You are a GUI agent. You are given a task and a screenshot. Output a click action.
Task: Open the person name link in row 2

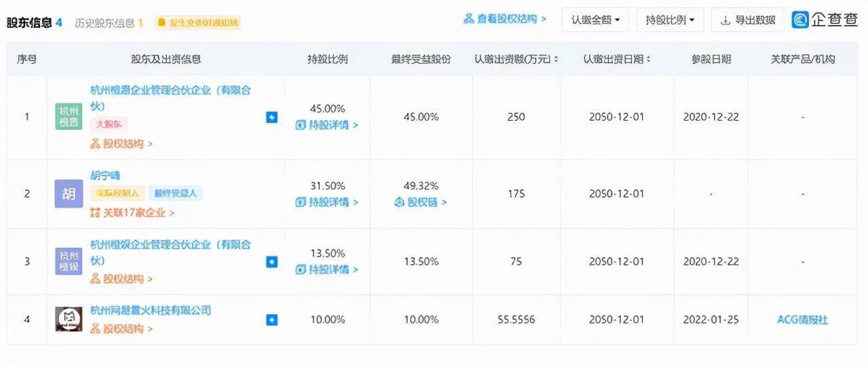coord(105,176)
